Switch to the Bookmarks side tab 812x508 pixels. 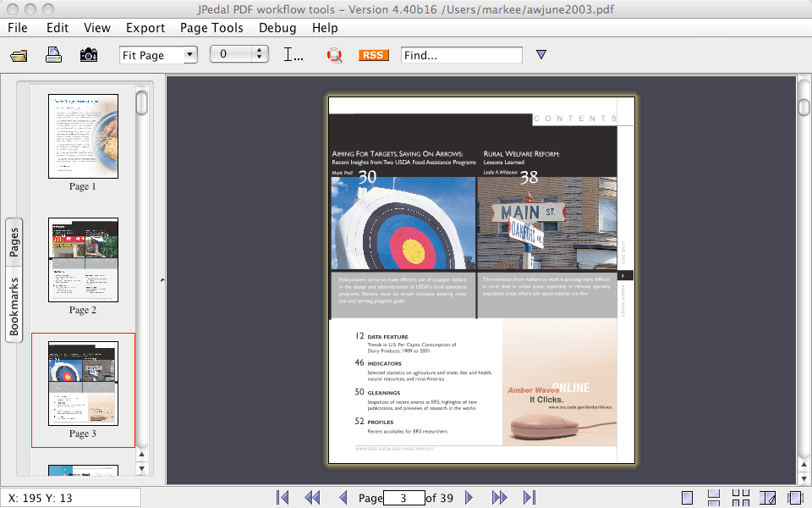click(x=14, y=306)
